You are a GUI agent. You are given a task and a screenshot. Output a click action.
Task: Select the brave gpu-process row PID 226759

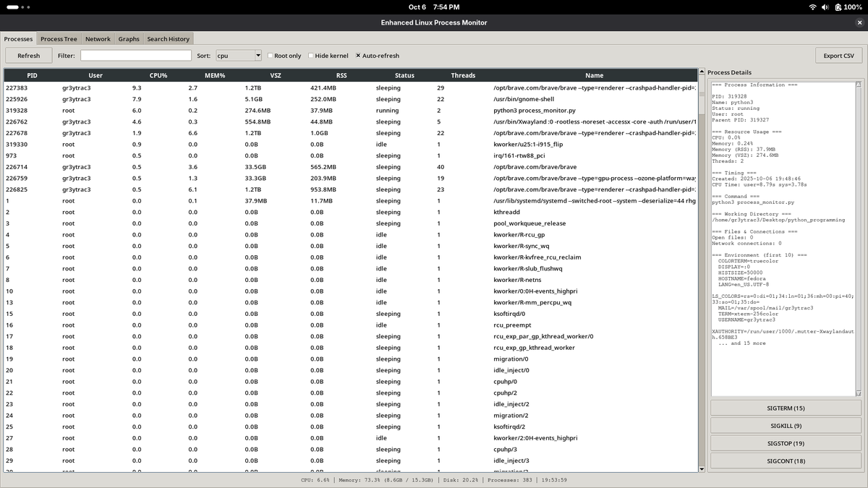click(x=350, y=178)
